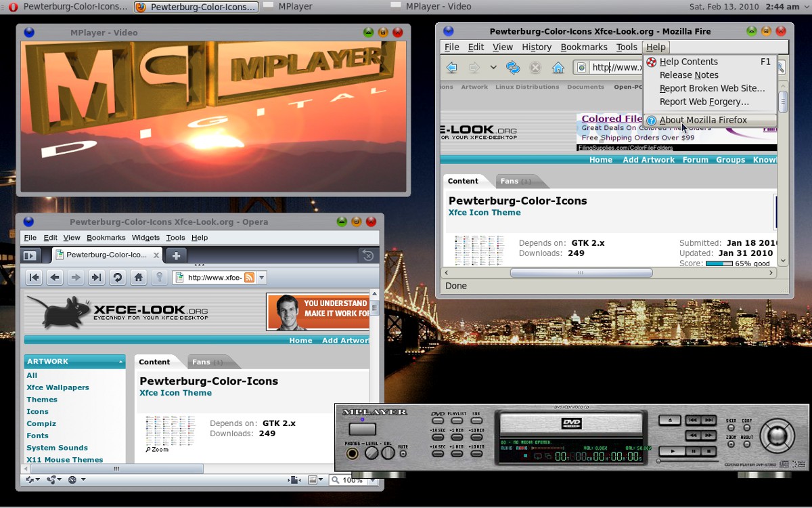Screen dimensions: 812x508
Task: Click MPlayer next track button
Action: (x=708, y=420)
